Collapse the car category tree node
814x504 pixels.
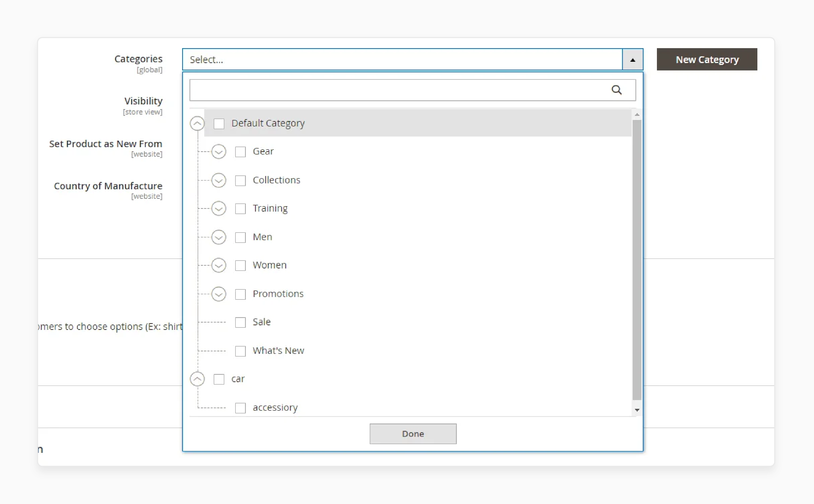197,379
